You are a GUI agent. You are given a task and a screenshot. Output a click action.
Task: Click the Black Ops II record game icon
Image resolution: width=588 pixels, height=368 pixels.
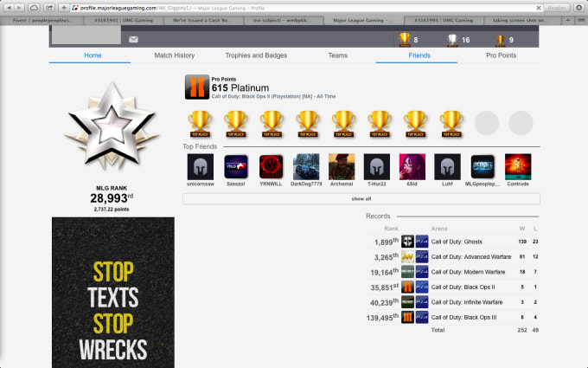point(407,287)
